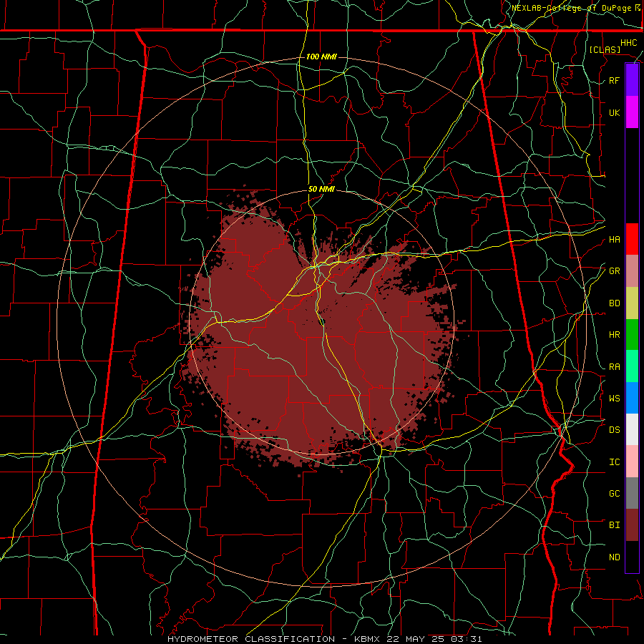This screenshot has height=644, width=644.
Task: Click the HYDROMETEOR CLASSIFICATION caption text
Action: point(251,639)
